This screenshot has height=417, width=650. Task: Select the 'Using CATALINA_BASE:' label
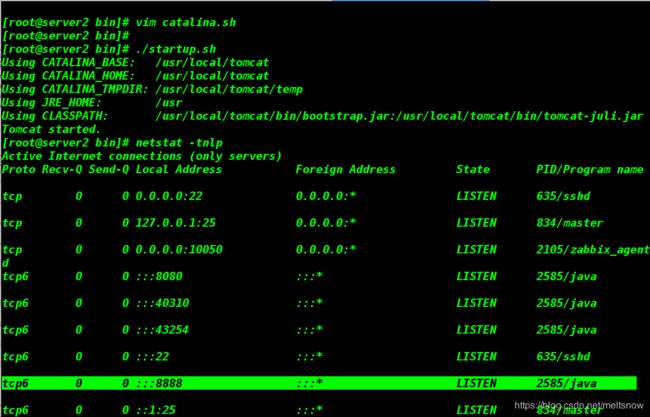68,63
